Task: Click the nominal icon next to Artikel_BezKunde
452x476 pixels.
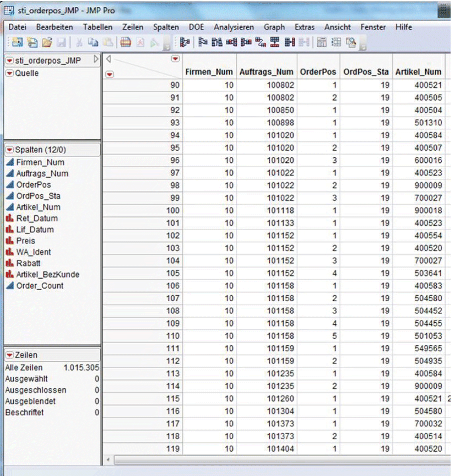Action: pos(10,275)
